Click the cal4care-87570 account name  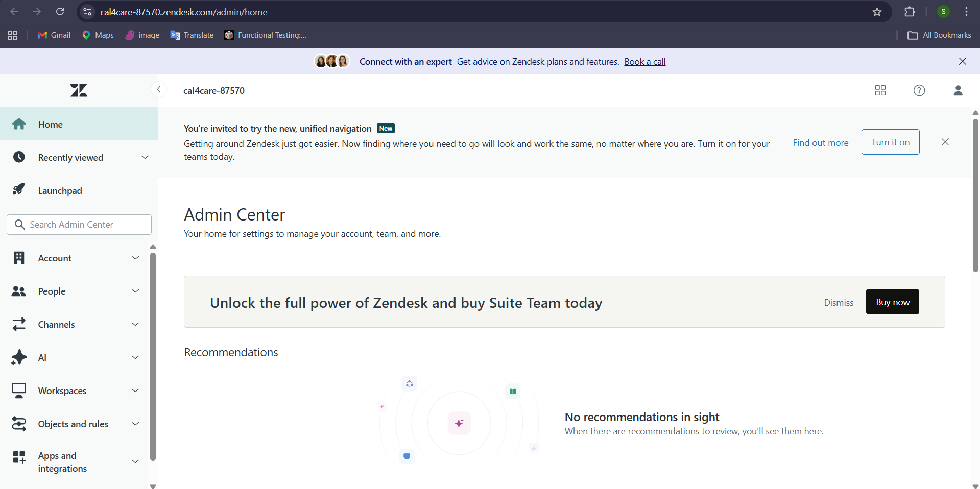[x=214, y=90]
